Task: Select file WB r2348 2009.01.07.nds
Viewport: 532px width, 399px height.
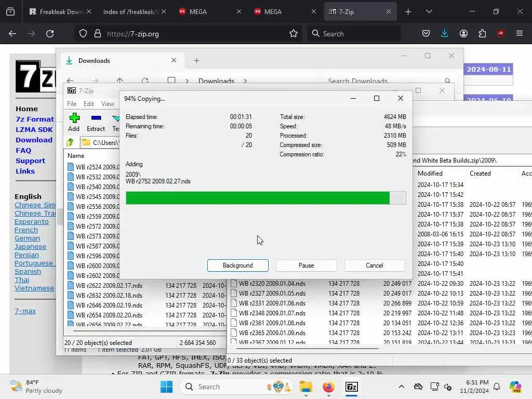Action: click(x=272, y=313)
